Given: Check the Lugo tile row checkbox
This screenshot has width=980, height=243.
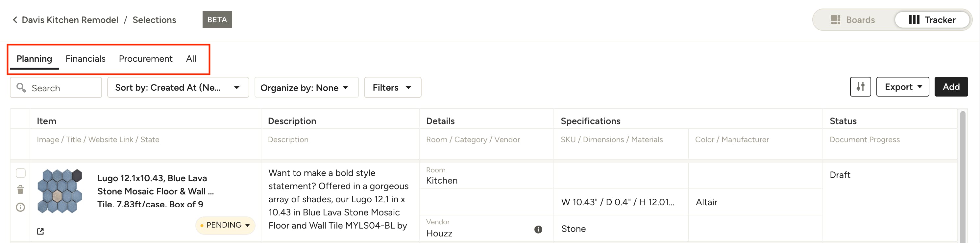Looking at the screenshot, I should pos(20,173).
